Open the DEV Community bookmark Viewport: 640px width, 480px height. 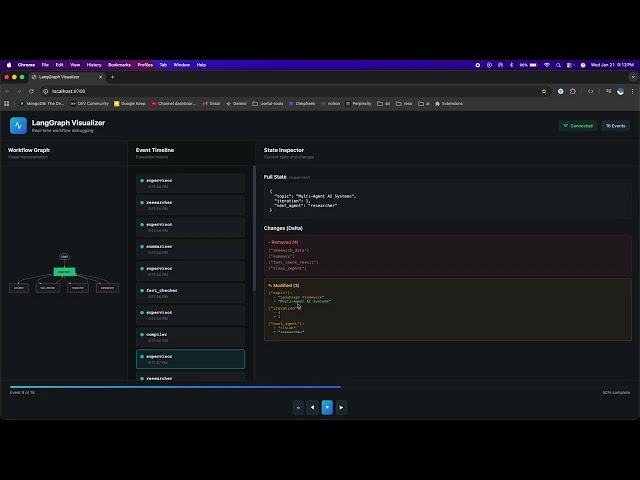pos(90,104)
